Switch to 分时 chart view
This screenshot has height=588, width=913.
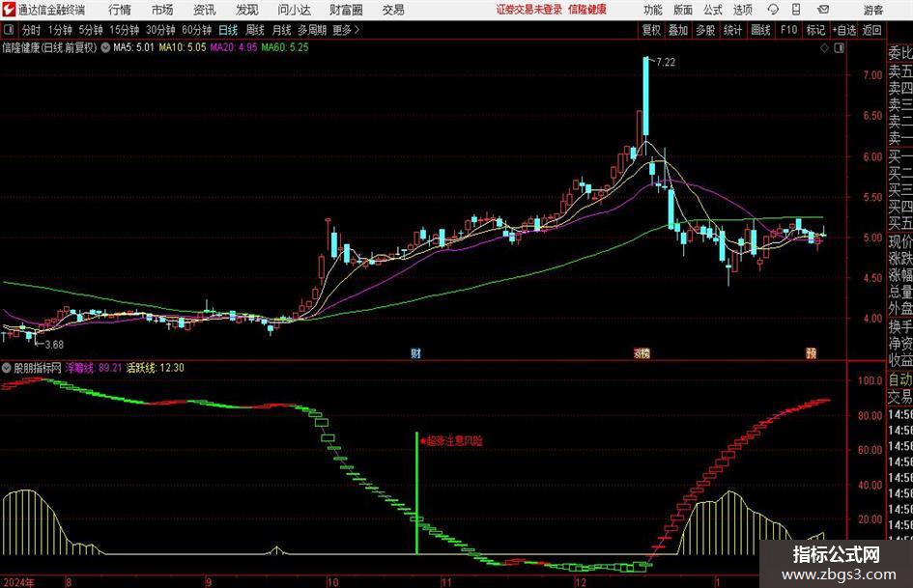pos(32,30)
